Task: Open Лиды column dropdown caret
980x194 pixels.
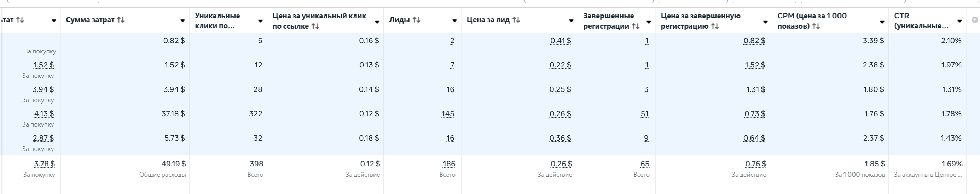Action: (454, 21)
